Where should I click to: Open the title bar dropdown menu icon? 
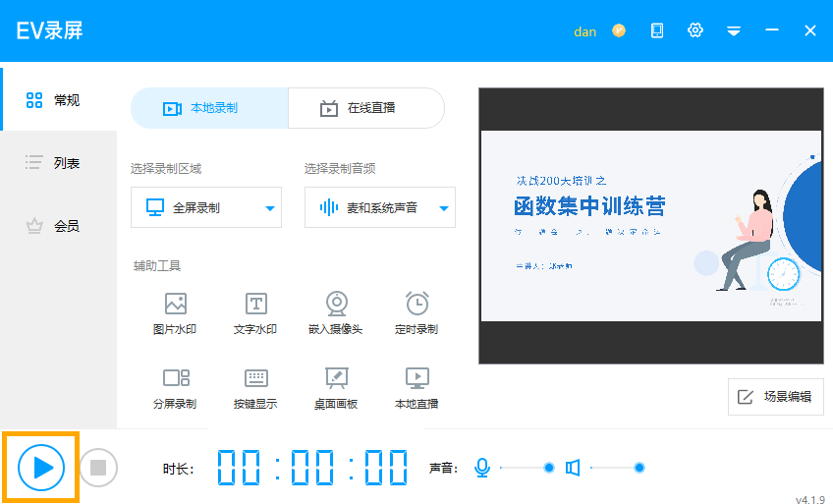coord(734,30)
